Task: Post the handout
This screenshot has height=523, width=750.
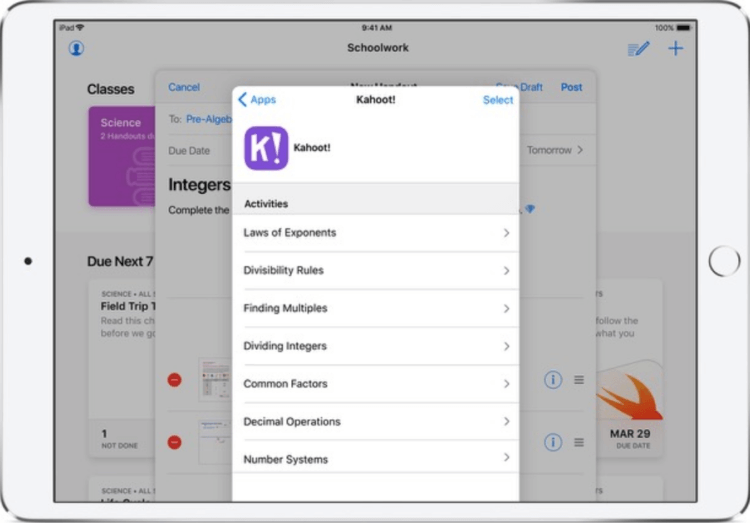Action: point(571,87)
